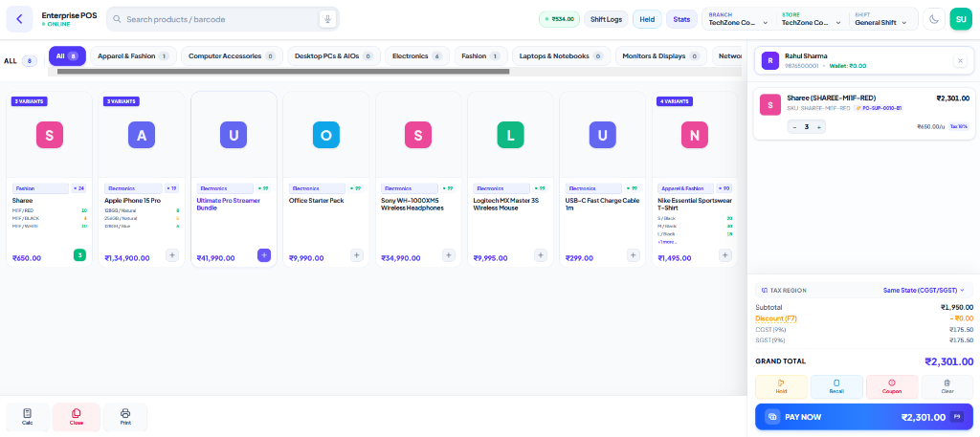Click the cart item Sharee avatar
Viewport: 980px width, 437px height.
[x=770, y=105]
